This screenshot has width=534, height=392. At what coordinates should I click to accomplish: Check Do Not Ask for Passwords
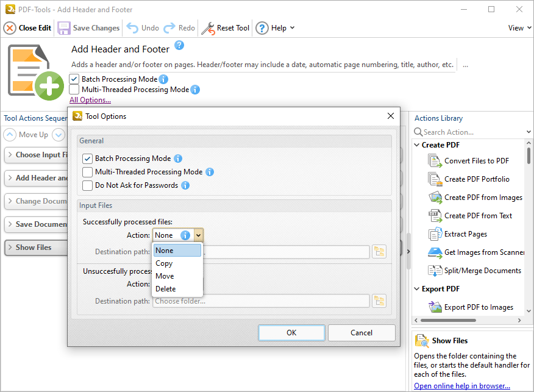(88, 185)
